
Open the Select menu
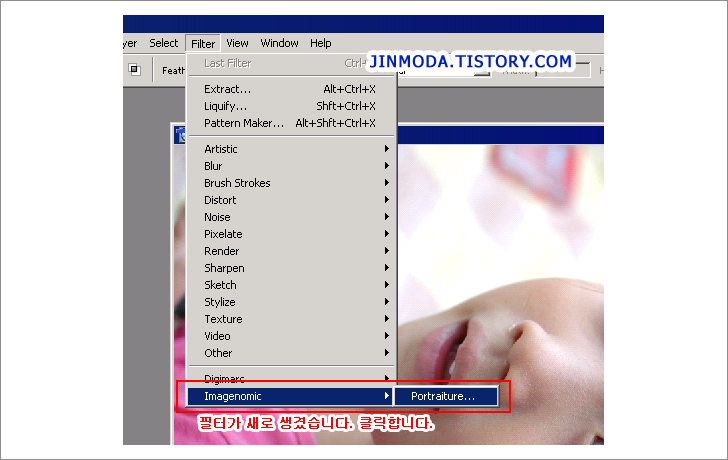(163, 43)
